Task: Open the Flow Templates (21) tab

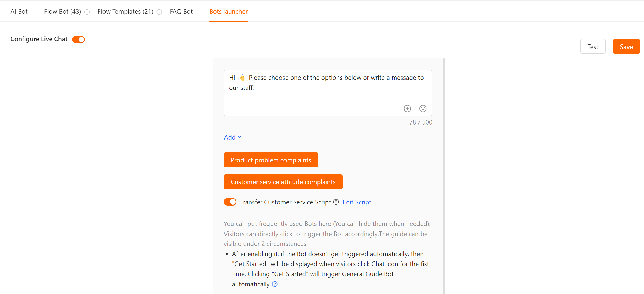Action: 125,11
